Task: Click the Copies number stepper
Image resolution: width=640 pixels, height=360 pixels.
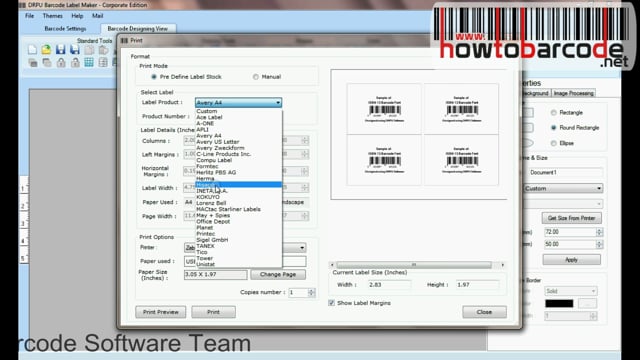Action: point(311,293)
